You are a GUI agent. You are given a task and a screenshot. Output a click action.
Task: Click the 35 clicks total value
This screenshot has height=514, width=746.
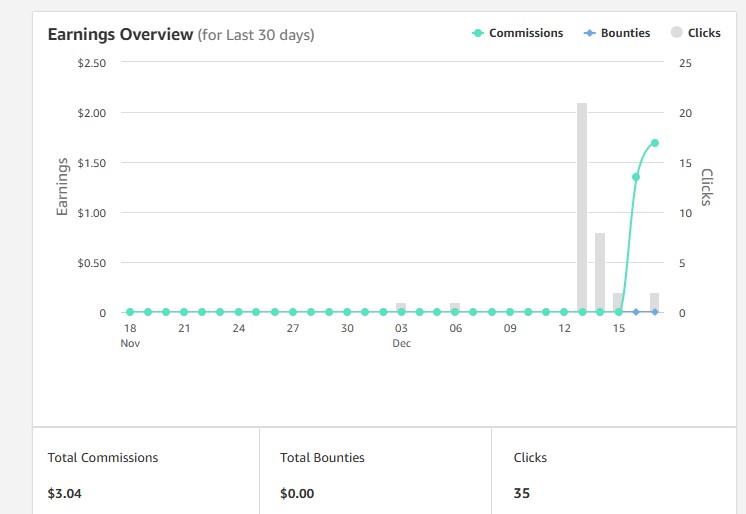click(x=522, y=493)
